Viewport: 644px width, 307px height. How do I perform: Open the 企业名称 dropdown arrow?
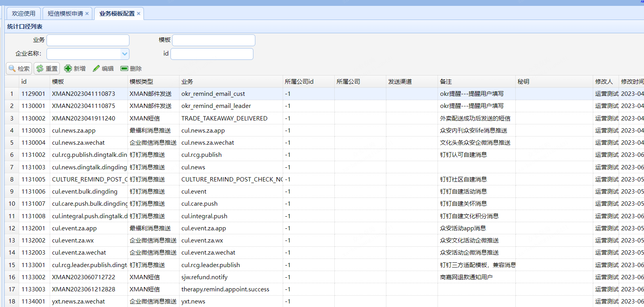pos(125,54)
